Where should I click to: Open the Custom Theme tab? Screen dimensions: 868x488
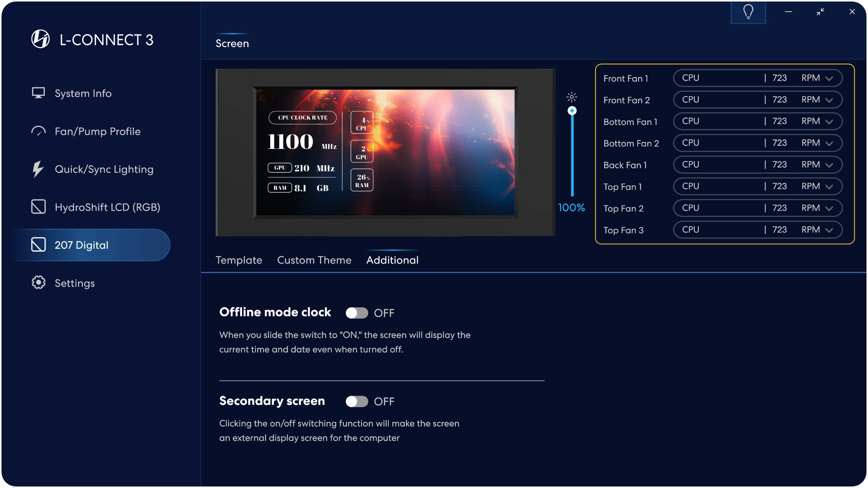coord(314,260)
